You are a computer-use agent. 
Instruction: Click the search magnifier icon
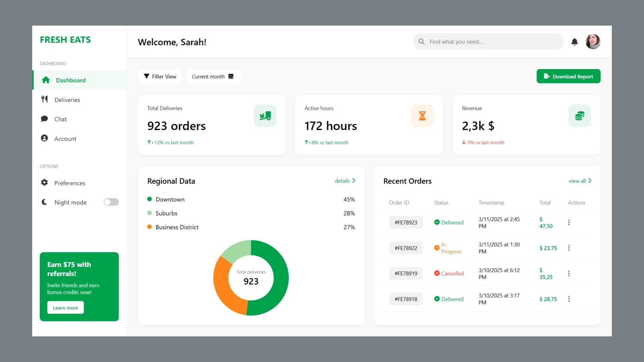(x=422, y=42)
